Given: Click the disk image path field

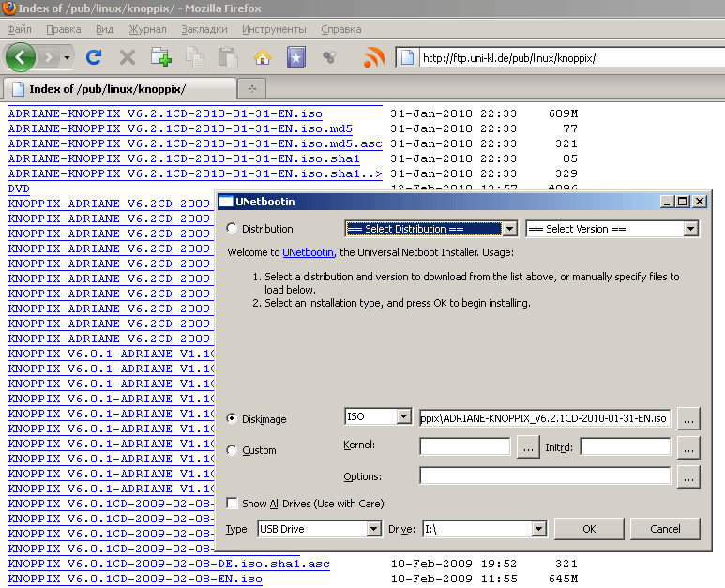Looking at the screenshot, I should pyautogui.click(x=545, y=418).
